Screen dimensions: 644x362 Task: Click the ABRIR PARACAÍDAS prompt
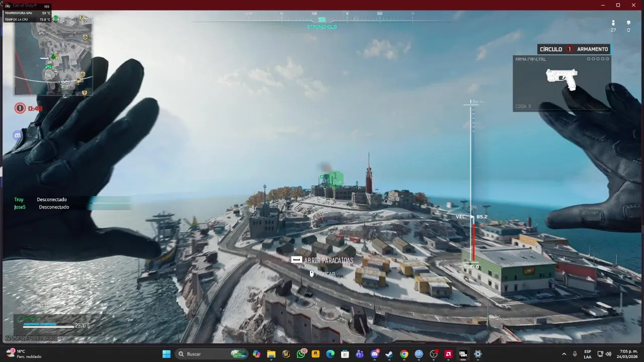coord(323,260)
